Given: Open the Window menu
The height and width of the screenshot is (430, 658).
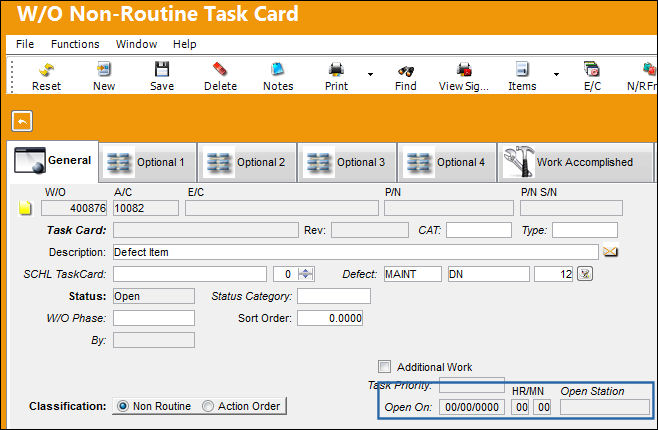Looking at the screenshot, I should [136, 44].
